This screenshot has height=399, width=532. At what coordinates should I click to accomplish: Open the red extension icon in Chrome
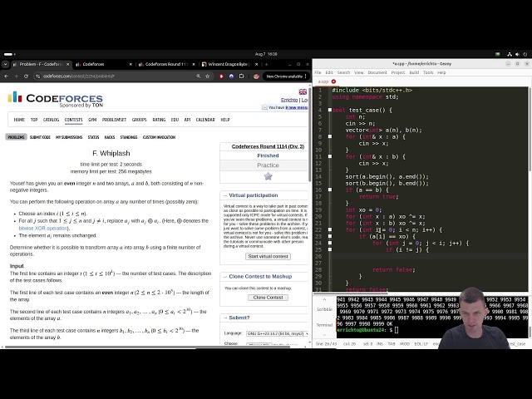222,76
